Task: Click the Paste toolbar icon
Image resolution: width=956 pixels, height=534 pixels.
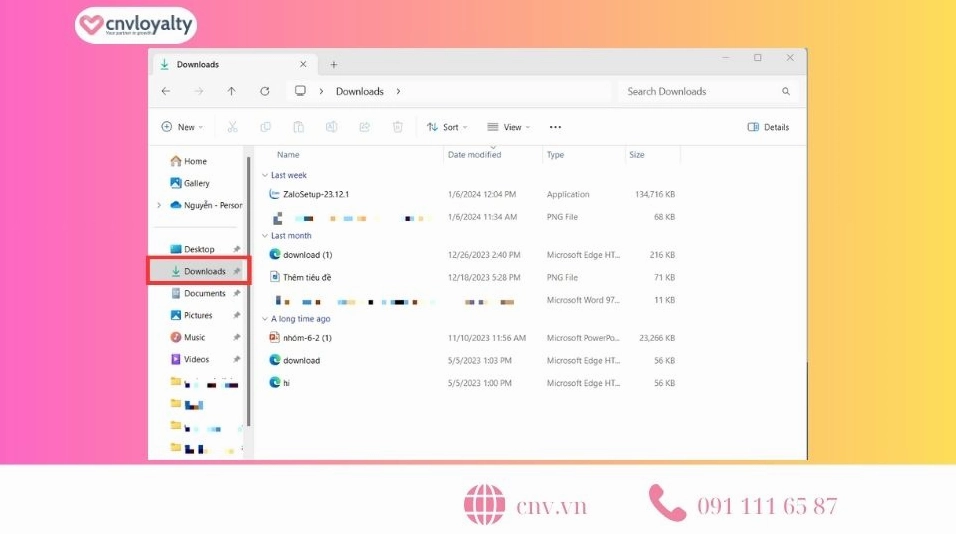Action: (x=298, y=127)
